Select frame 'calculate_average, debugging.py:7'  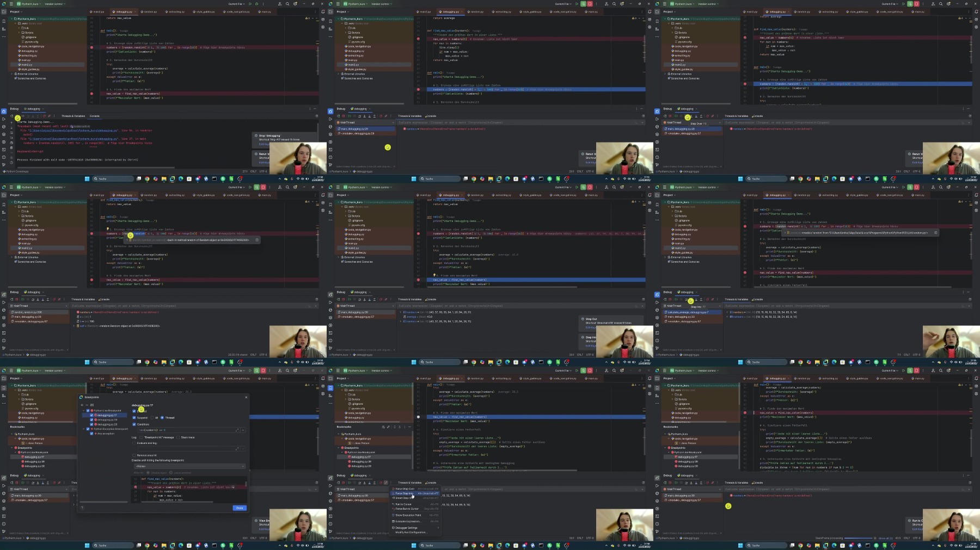(x=691, y=312)
